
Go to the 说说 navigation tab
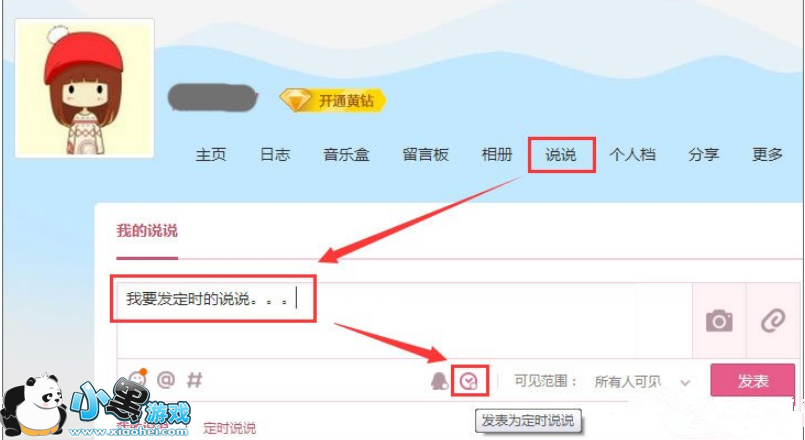point(561,155)
